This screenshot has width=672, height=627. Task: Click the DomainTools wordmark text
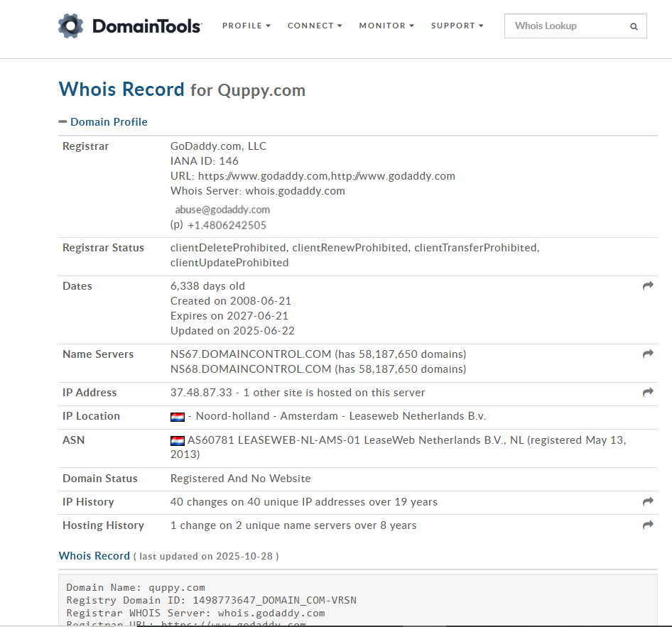(146, 26)
